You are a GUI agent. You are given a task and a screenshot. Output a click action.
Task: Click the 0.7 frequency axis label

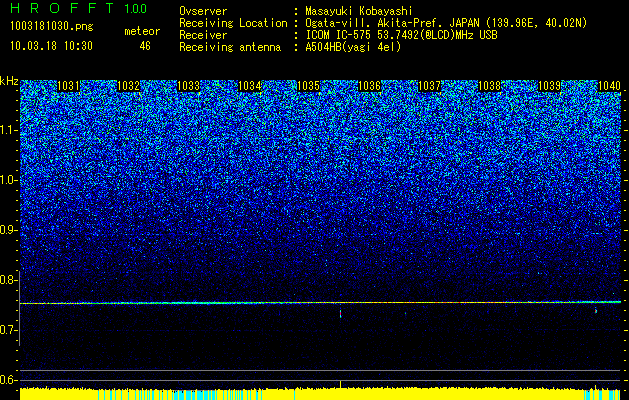point(6,330)
